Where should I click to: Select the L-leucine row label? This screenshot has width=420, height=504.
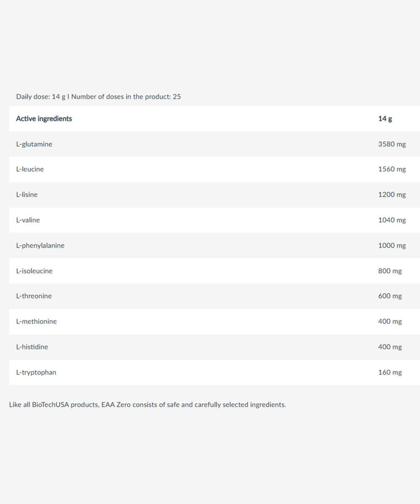pos(30,169)
